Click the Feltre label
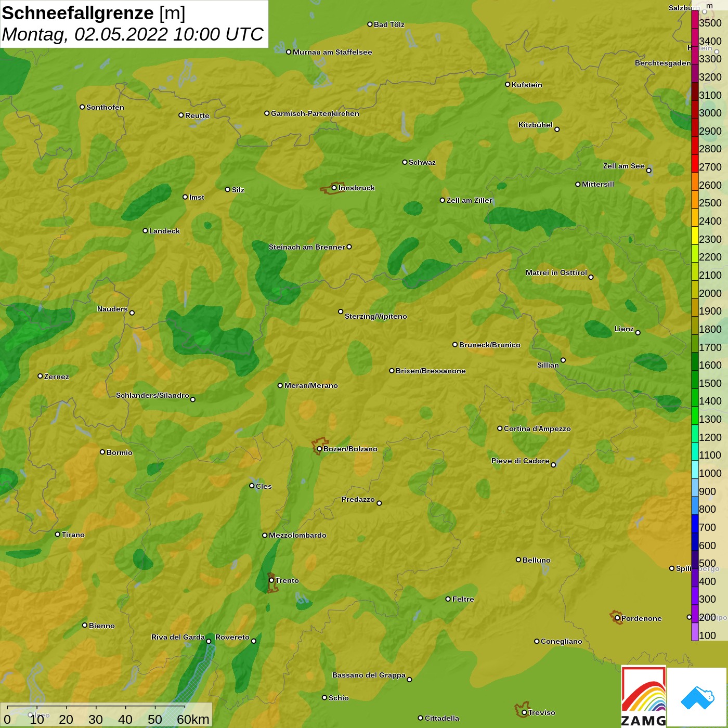728x728 pixels. tap(463, 599)
